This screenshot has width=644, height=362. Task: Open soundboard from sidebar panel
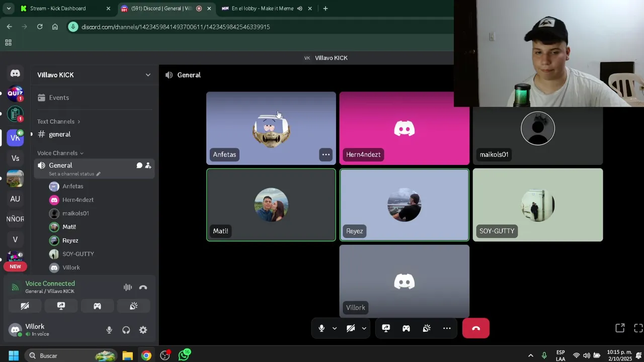[133, 306]
